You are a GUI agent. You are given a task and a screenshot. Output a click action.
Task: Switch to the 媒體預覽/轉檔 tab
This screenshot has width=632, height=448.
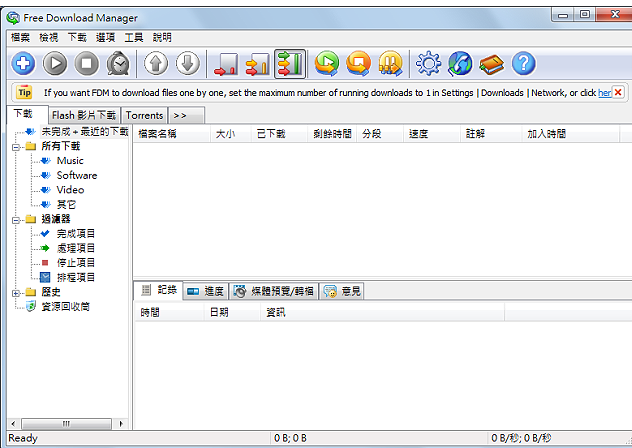pos(274,291)
